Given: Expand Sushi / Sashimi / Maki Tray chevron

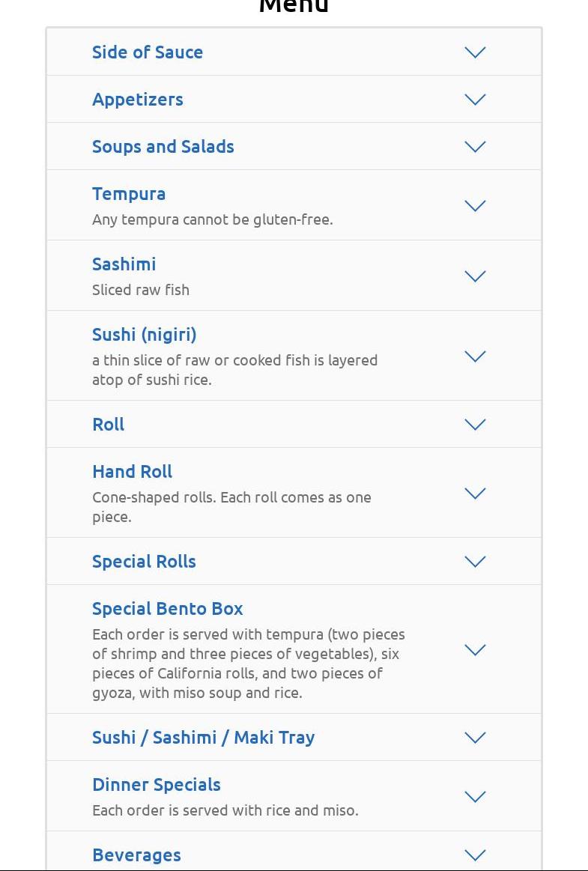Looking at the screenshot, I should 475,738.
